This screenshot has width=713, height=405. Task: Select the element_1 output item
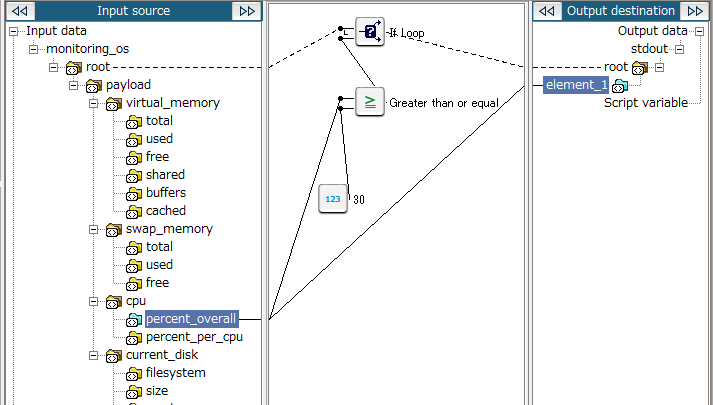coord(576,85)
